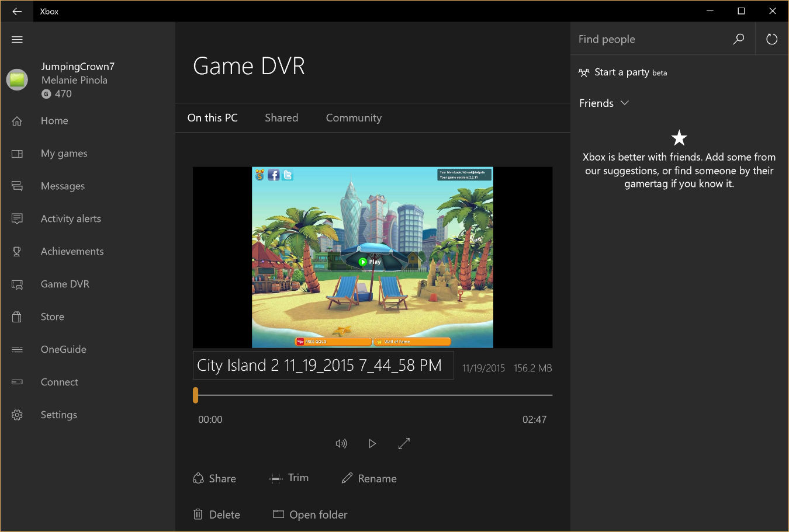
Task: Switch to the Shared tab
Action: point(281,118)
